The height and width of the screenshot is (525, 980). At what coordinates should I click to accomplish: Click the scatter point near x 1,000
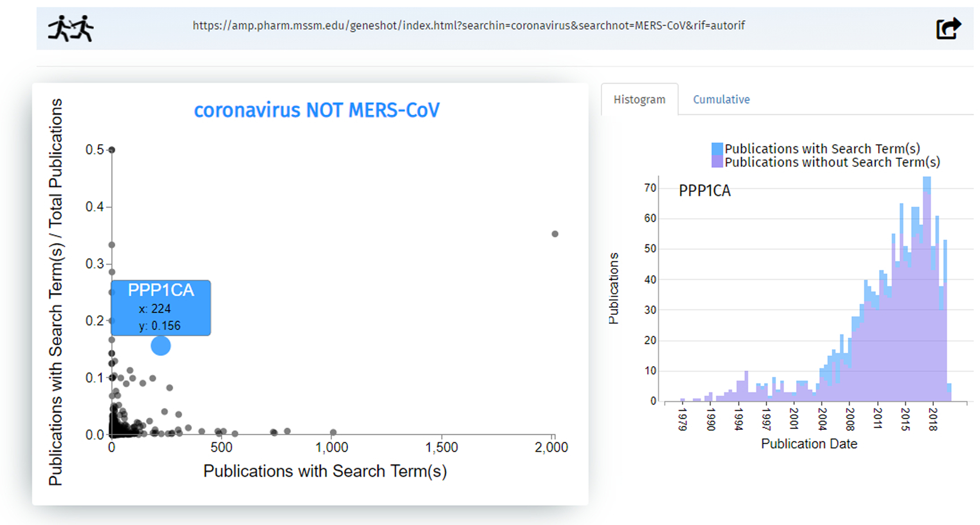tap(333, 432)
